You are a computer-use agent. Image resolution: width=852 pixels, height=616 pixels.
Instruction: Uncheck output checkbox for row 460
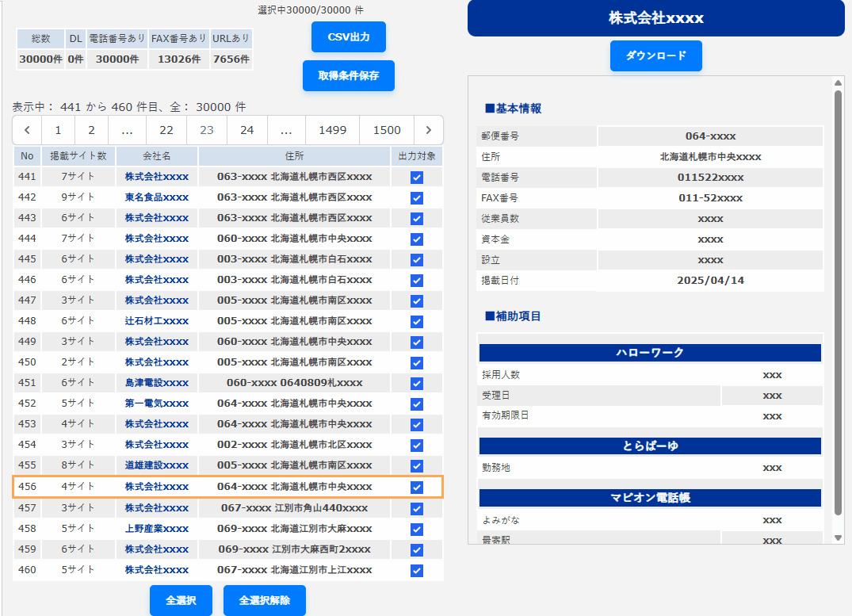pyautogui.click(x=417, y=570)
